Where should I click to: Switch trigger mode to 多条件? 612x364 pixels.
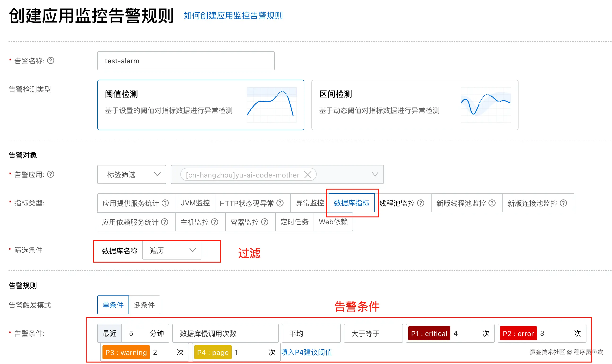coord(144,305)
